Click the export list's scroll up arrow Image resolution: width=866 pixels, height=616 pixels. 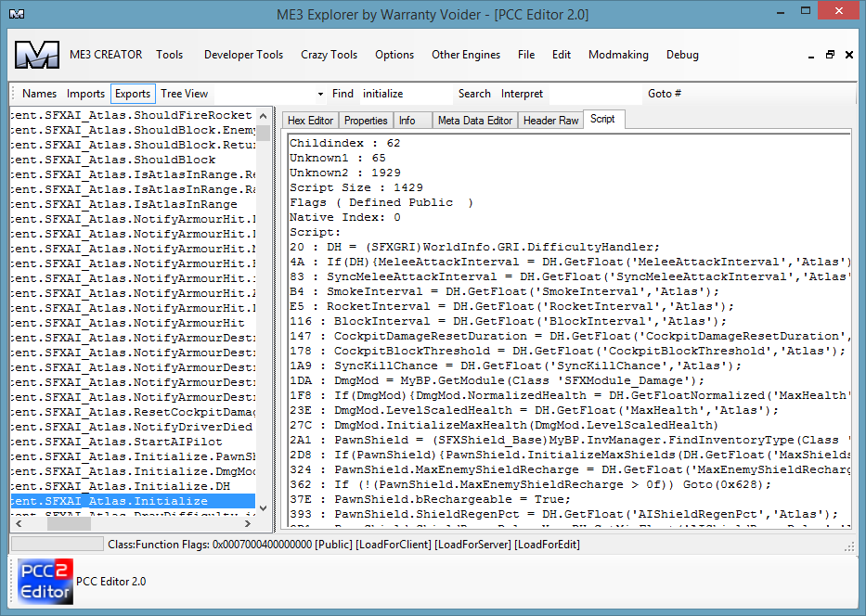click(264, 115)
